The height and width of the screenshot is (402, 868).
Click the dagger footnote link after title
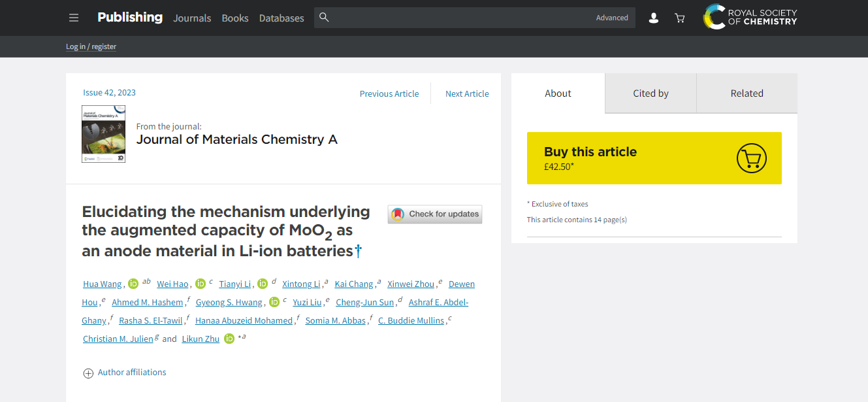(358, 250)
